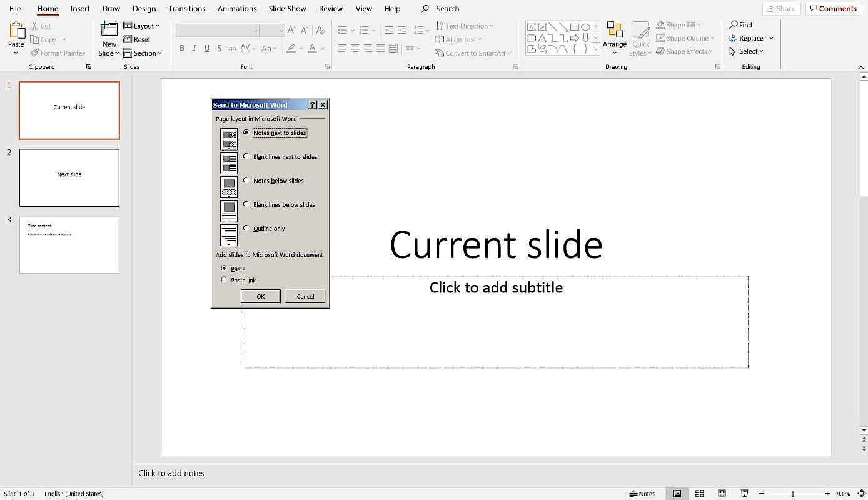Select the Format Painter tool
Viewport: 868px width, 500px height.
click(x=58, y=52)
